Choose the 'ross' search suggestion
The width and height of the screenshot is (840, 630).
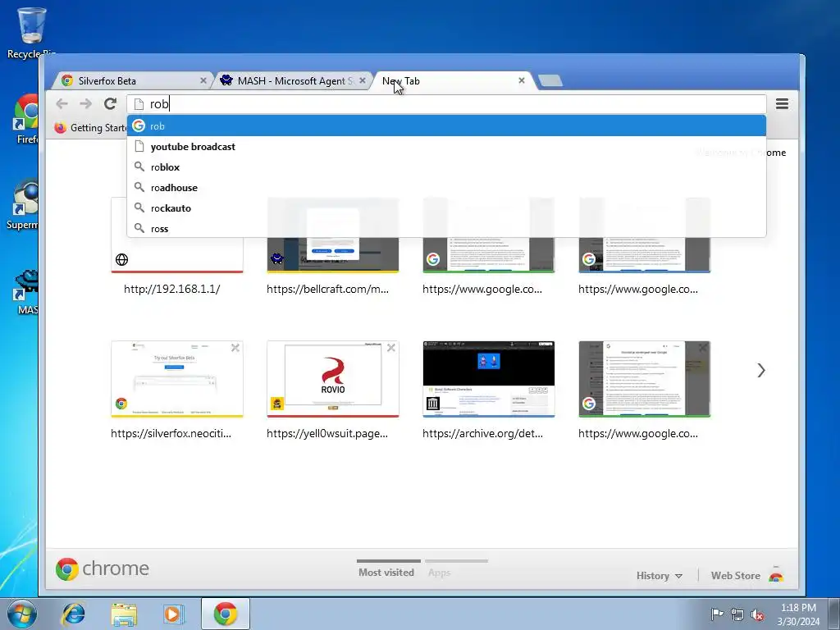point(446,229)
